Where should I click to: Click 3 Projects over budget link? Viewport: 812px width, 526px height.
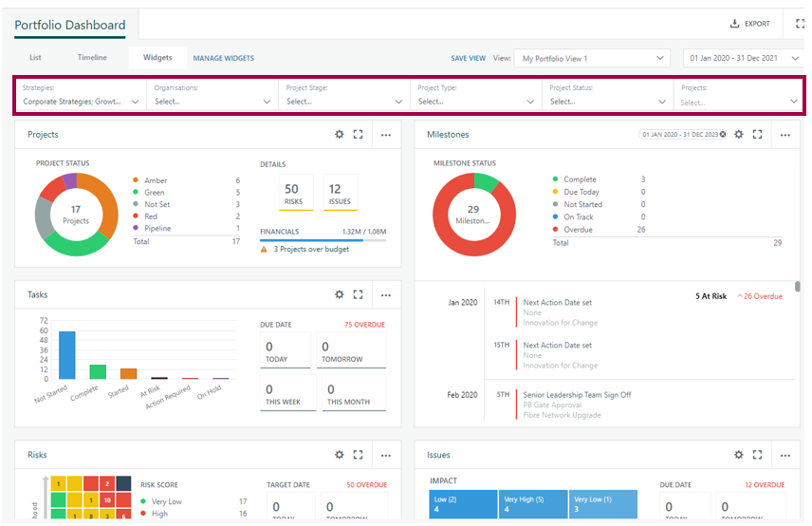(311, 250)
